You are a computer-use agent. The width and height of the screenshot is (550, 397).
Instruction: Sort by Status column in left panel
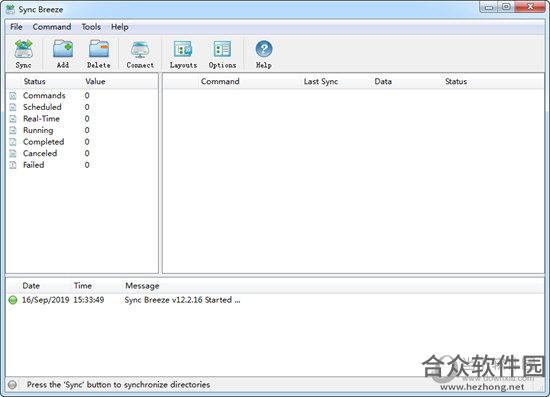[x=34, y=81]
